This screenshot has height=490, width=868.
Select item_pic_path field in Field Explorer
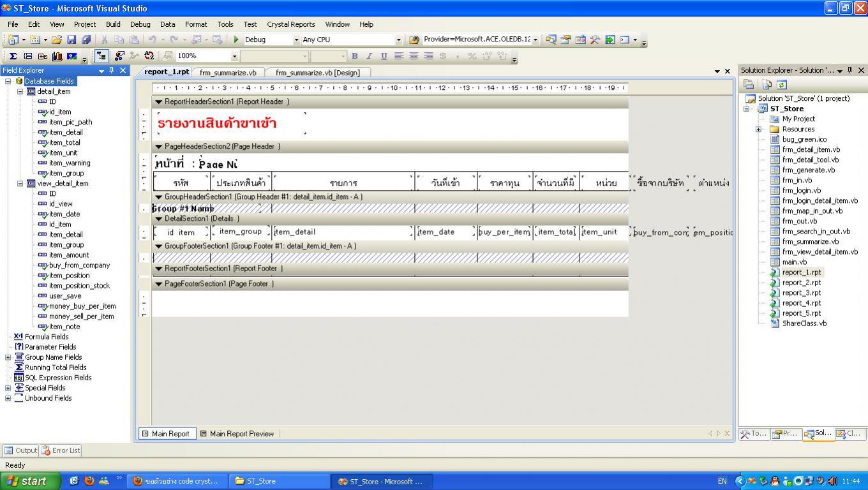70,122
